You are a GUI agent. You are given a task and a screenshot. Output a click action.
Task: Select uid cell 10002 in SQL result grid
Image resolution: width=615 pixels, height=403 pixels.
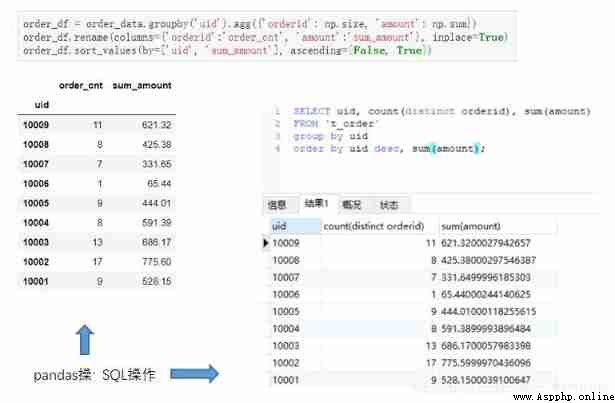point(286,363)
